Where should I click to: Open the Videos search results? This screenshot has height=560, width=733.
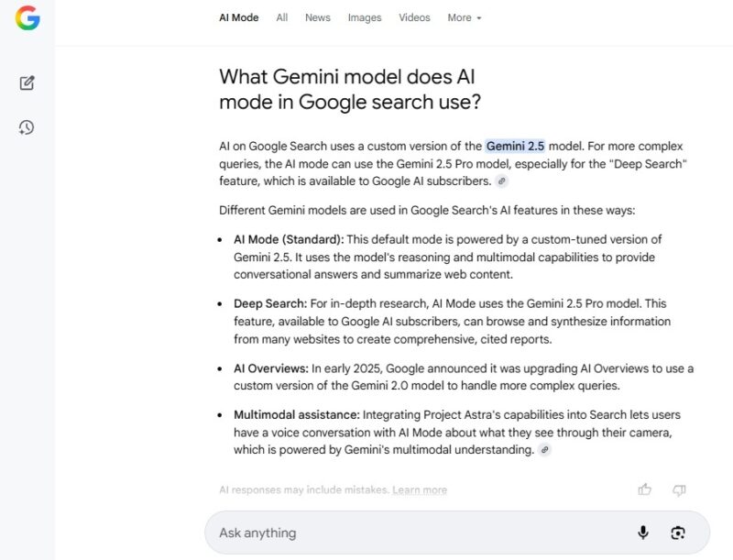(x=414, y=17)
